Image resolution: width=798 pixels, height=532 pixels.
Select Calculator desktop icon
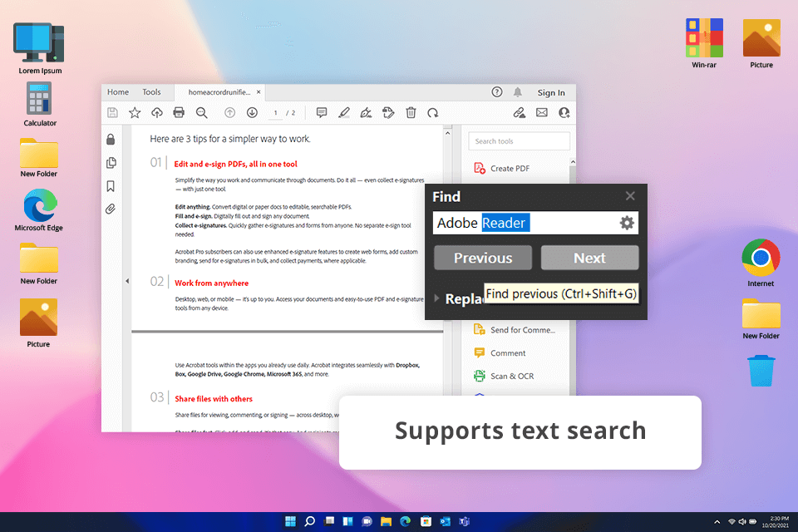40,104
